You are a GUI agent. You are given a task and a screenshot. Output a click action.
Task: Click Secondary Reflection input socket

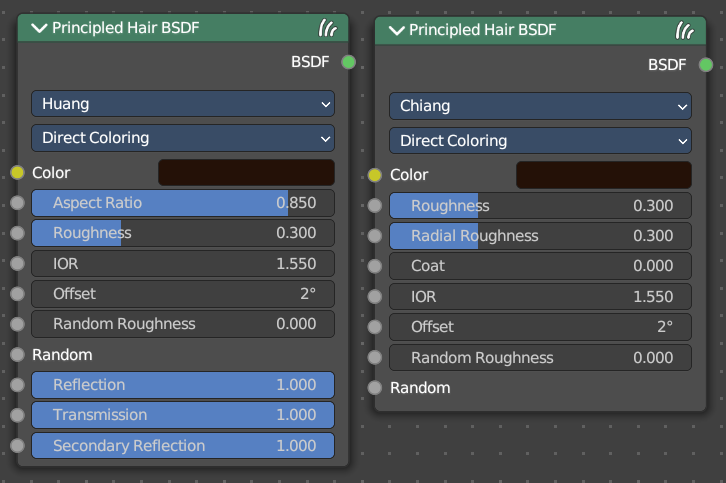pos(18,445)
